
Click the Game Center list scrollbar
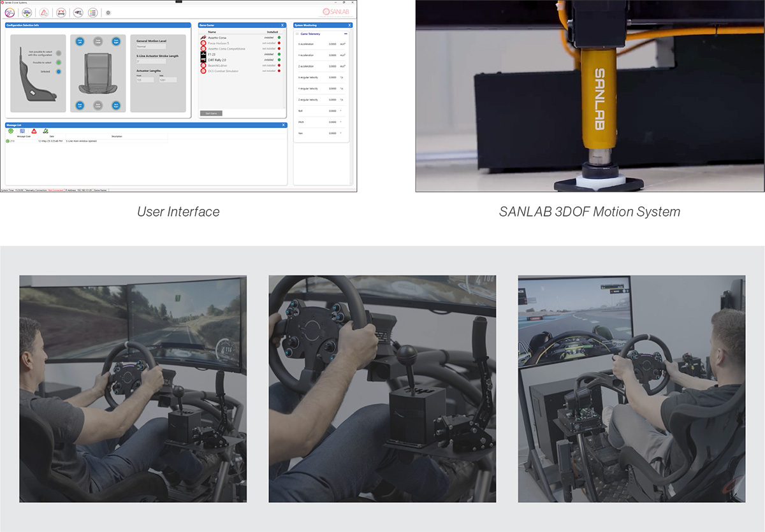coord(284,70)
